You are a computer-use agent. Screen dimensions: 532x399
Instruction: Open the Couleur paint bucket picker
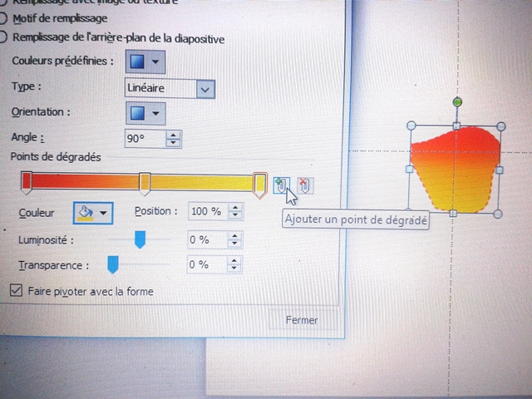tap(92, 213)
